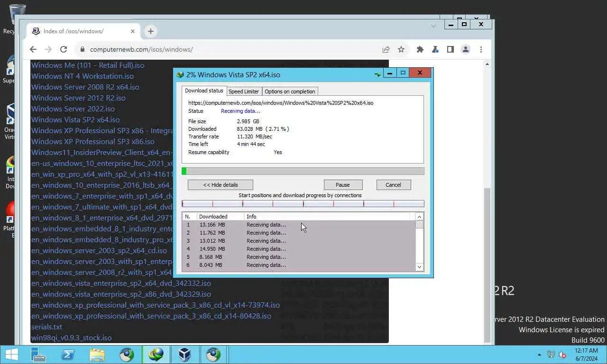Click site lock icon in address bar
The image size is (607, 364).
(x=82, y=49)
